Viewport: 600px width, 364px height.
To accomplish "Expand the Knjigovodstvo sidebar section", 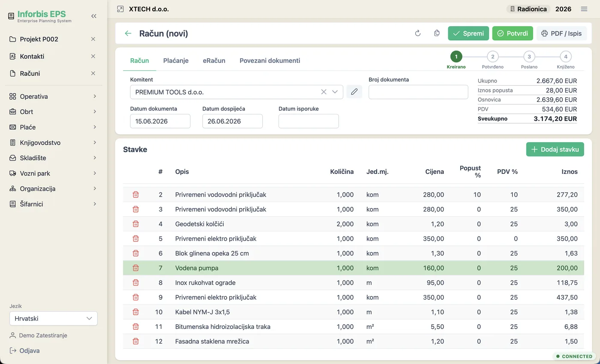I will click(x=54, y=143).
